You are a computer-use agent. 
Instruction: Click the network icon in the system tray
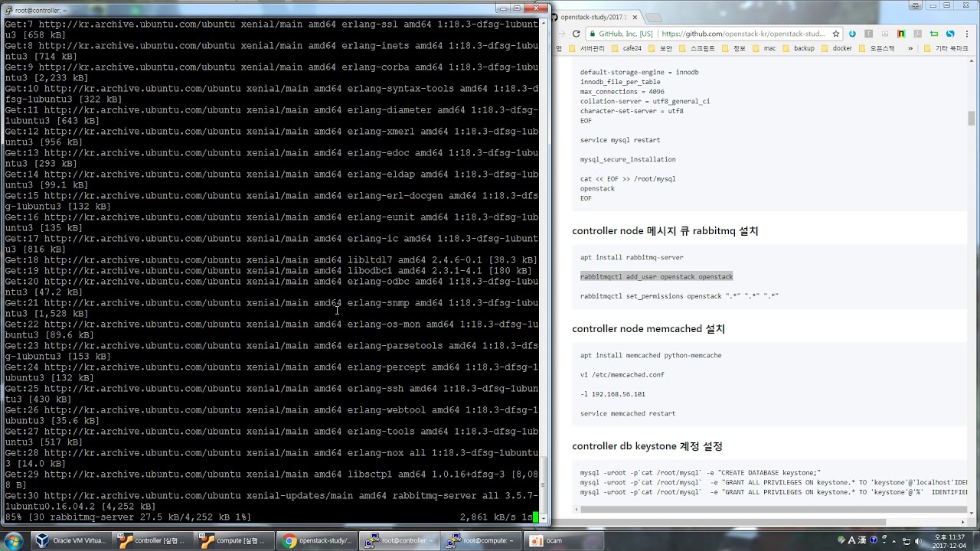point(906,541)
